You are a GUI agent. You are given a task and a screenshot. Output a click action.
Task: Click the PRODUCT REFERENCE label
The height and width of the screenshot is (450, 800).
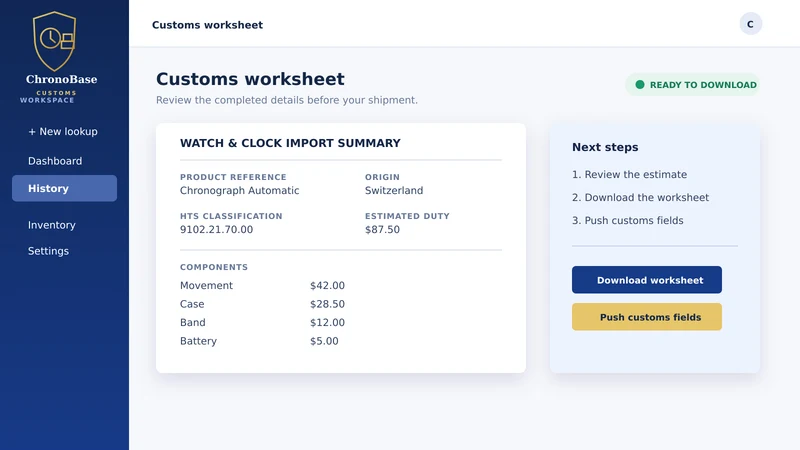point(233,177)
